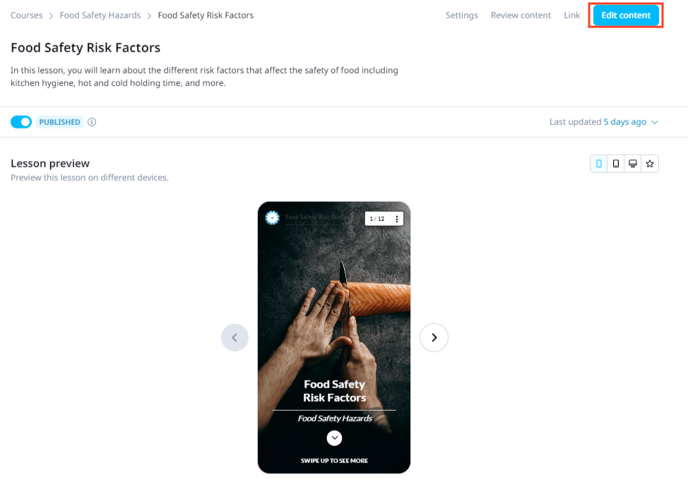Image resolution: width=688 pixels, height=487 pixels.
Task: Select the phone device preview icon
Action: (598, 164)
